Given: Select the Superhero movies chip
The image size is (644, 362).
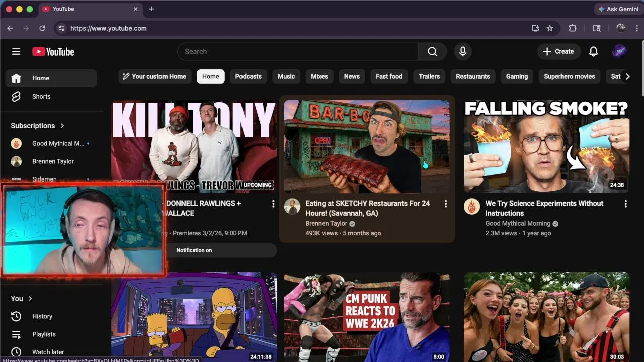Looking at the screenshot, I should coord(570,76).
